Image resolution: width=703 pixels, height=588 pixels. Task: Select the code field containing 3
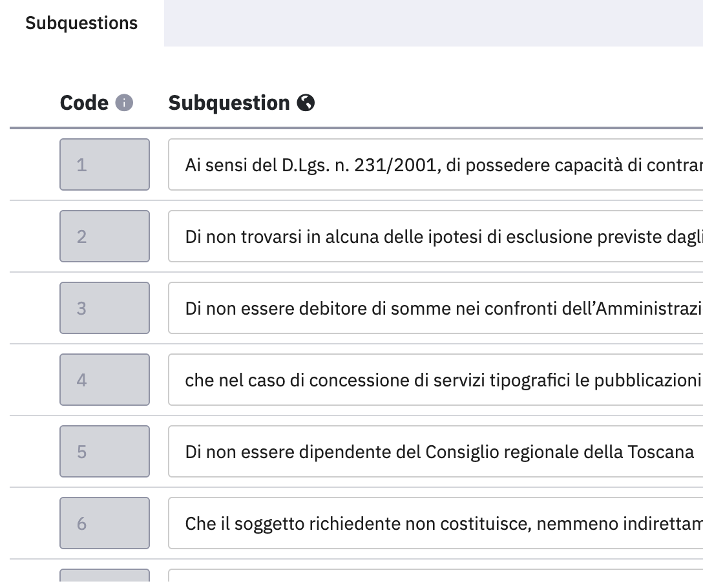click(x=104, y=308)
